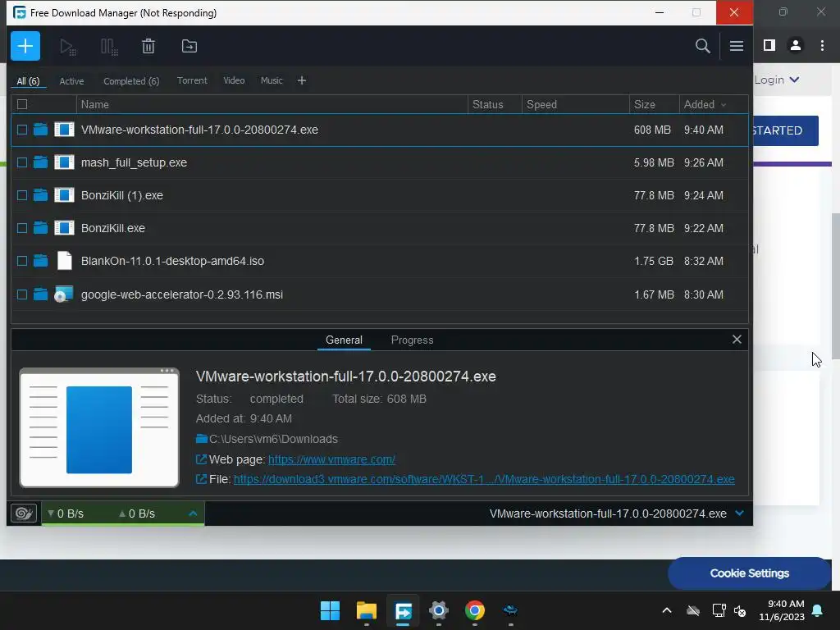Open folder for VMware-workstation download
840x630 pixels.
click(x=41, y=130)
